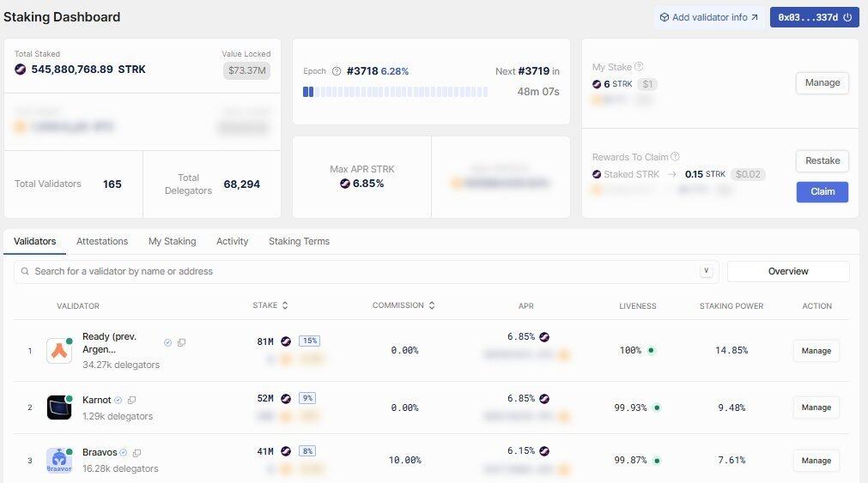Image resolution: width=868 pixels, height=483 pixels.
Task: Sort validators by the COMMISSION column
Action: click(404, 305)
